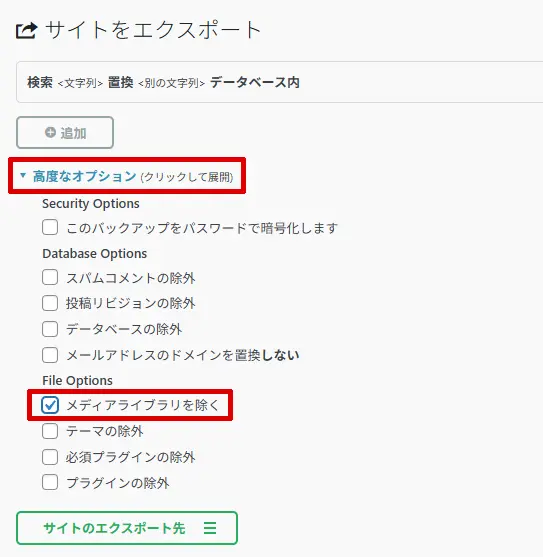Click the 高度なオプション link text
543x557 pixels.
pos(85,176)
